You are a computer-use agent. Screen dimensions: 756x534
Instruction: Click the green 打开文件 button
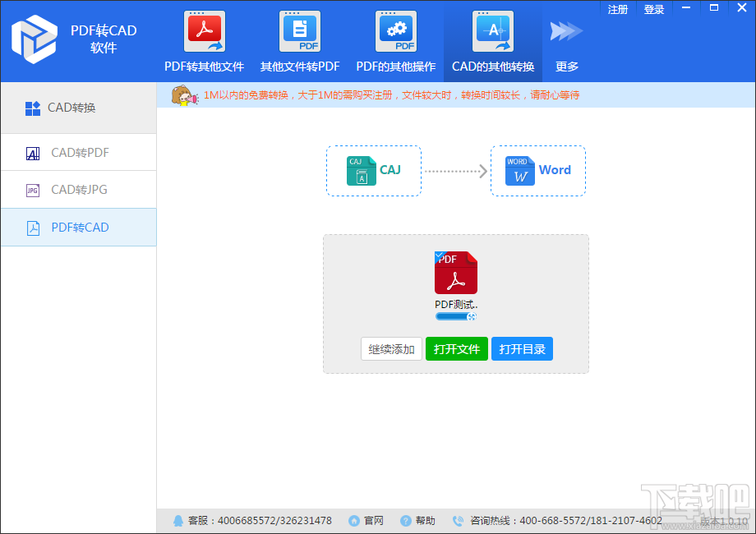click(x=457, y=349)
